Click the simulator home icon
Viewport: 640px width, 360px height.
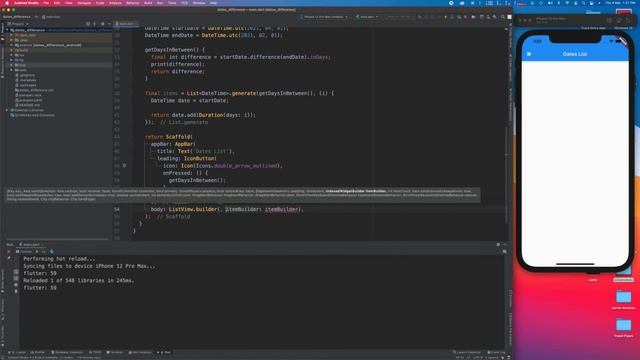(609, 20)
